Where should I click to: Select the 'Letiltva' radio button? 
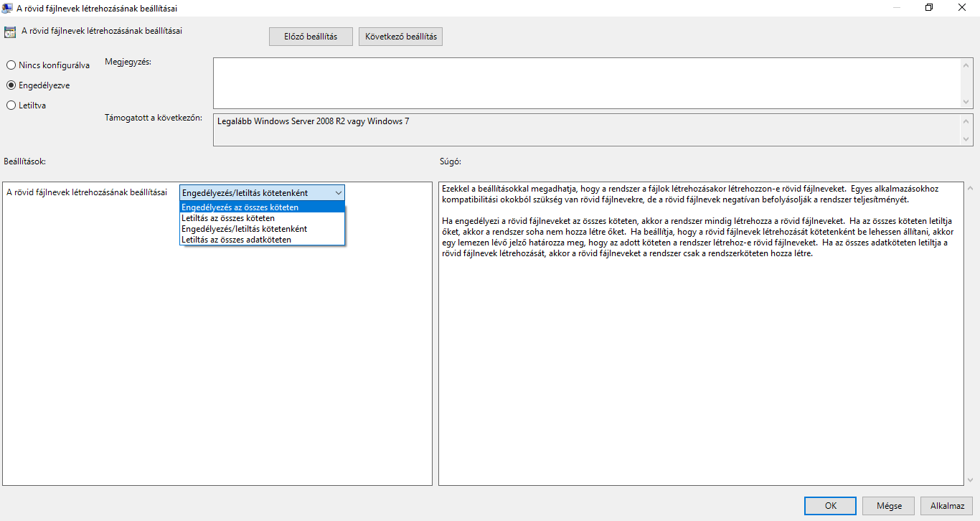click(11, 105)
